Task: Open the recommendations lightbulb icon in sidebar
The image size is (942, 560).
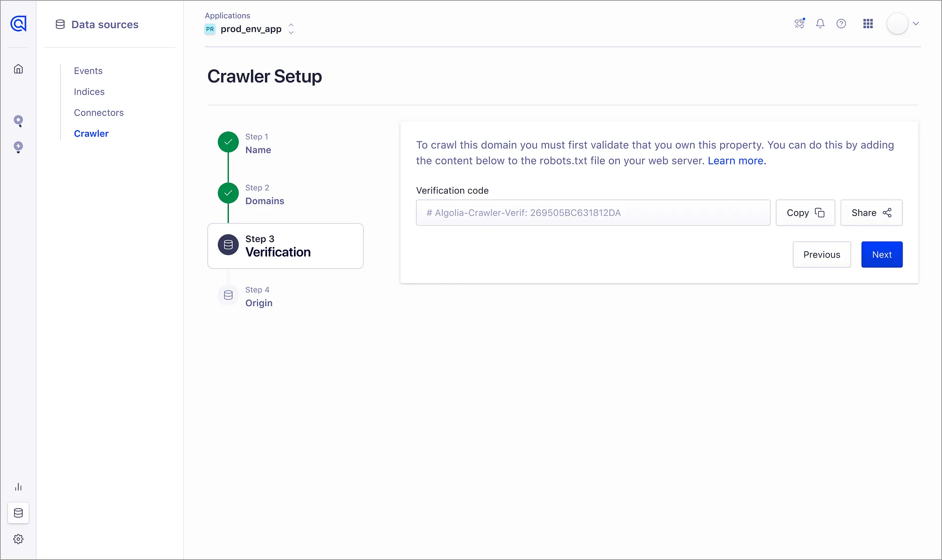Action: coord(18,147)
